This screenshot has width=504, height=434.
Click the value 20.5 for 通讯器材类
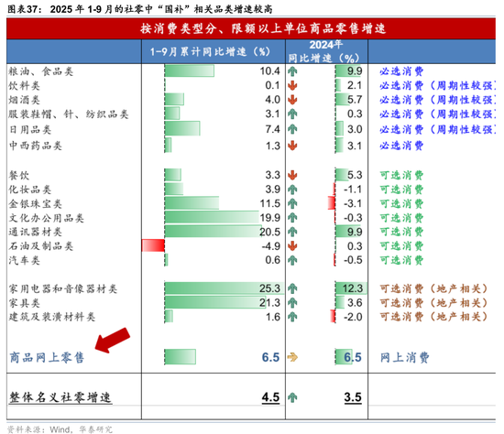coord(269,232)
